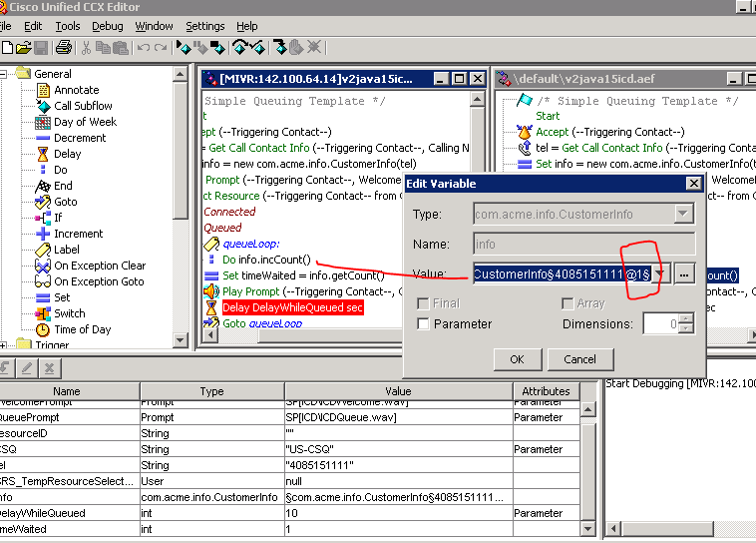
Task: Open the Window menu
Action: click(x=154, y=26)
